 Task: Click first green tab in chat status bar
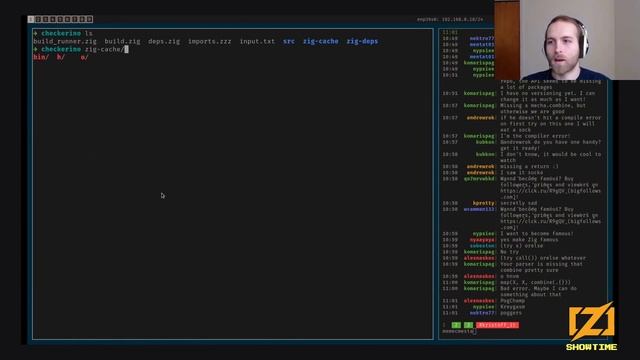pos(456,325)
